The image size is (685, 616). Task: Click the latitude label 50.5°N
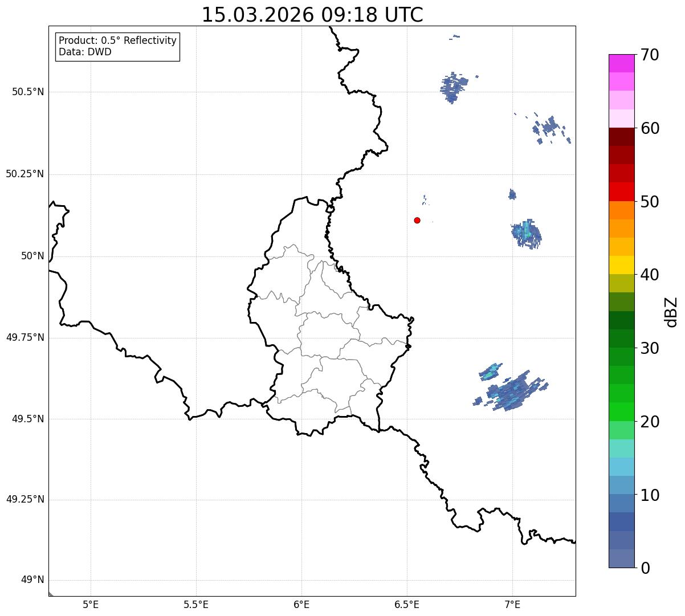(x=28, y=92)
